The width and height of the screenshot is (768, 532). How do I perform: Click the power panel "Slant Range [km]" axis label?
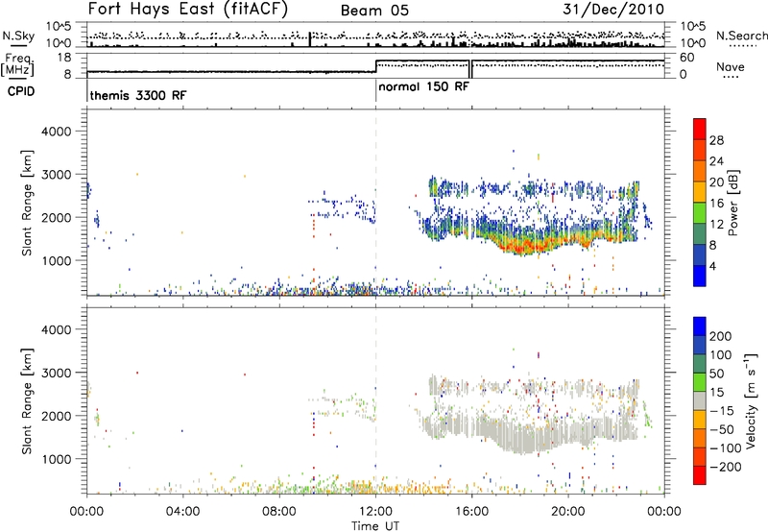tap(27, 203)
